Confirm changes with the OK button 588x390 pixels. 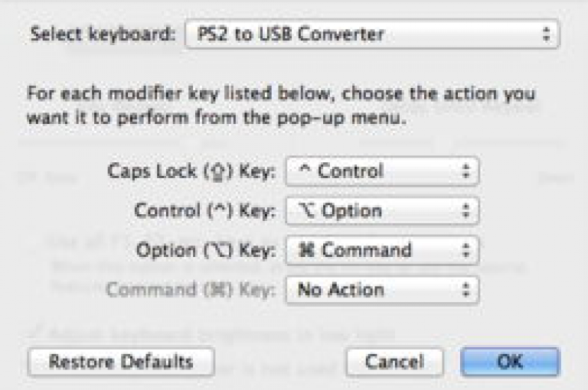click(x=510, y=362)
